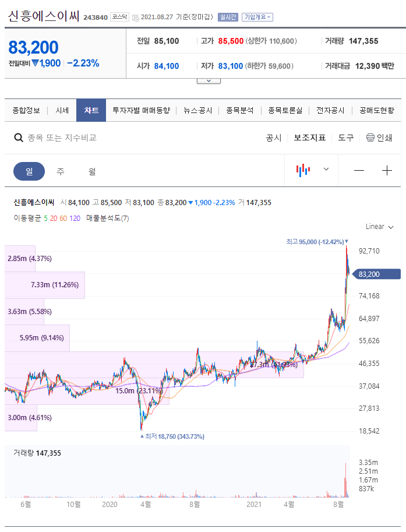406x532 pixels.
Task: Click the 92,710 price axis label
Action: [x=369, y=251]
